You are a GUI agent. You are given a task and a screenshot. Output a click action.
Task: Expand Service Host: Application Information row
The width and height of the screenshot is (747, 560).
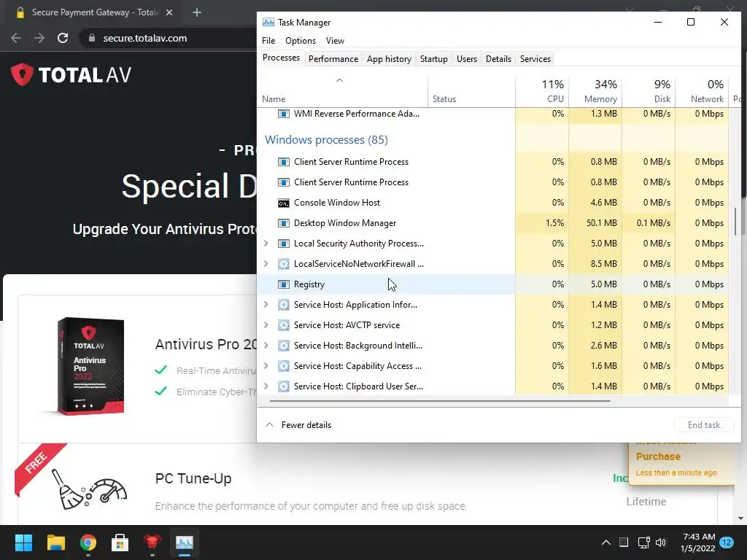pos(266,305)
